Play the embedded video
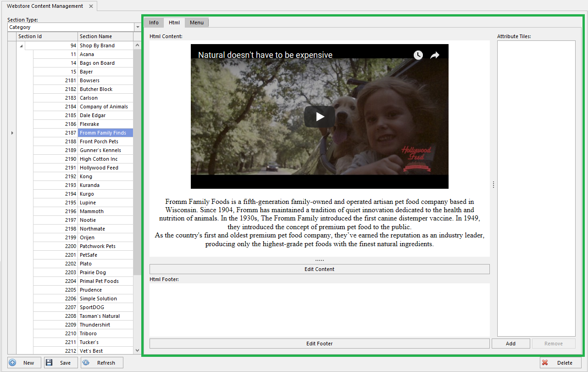The height and width of the screenshot is (372, 588). point(320,117)
